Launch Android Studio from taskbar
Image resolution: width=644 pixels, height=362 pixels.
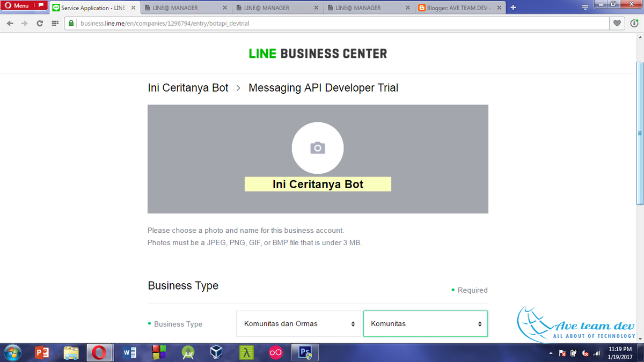(188, 353)
